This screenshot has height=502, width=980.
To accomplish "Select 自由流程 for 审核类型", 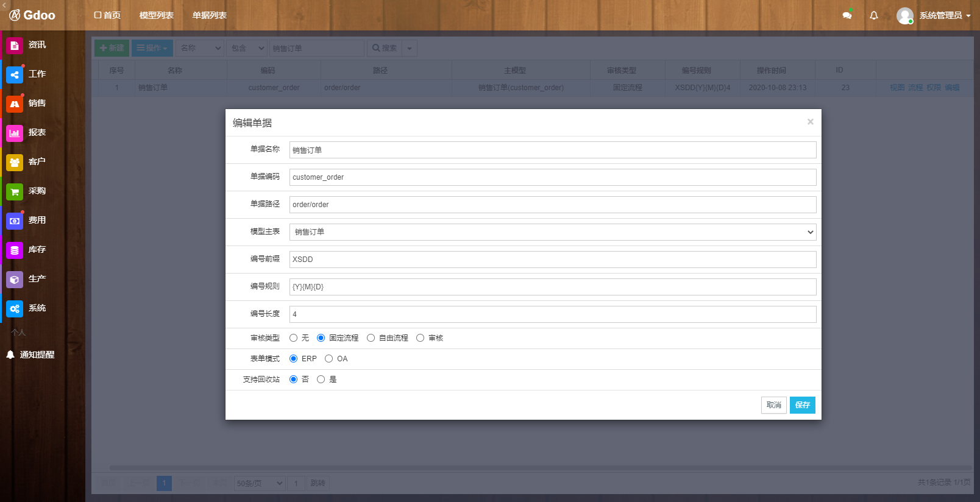I will [x=371, y=338].
